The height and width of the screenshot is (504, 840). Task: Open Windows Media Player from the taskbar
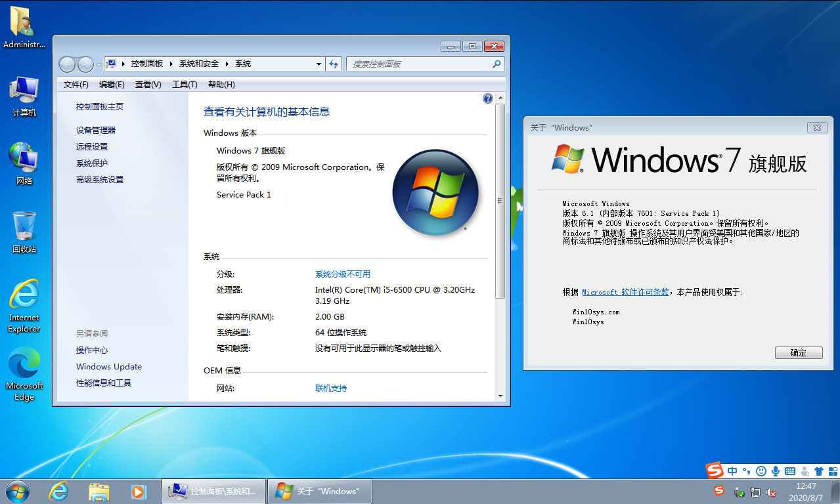[x=139, y=491]
